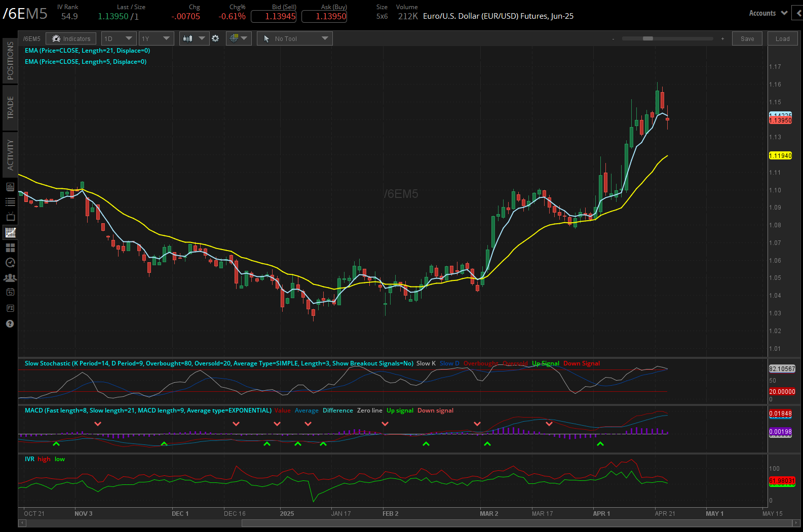The width and height of the screenshot is (803, 532).
Task: Click the red 20.00000 oversold level label
Action: tap(782, 392)
